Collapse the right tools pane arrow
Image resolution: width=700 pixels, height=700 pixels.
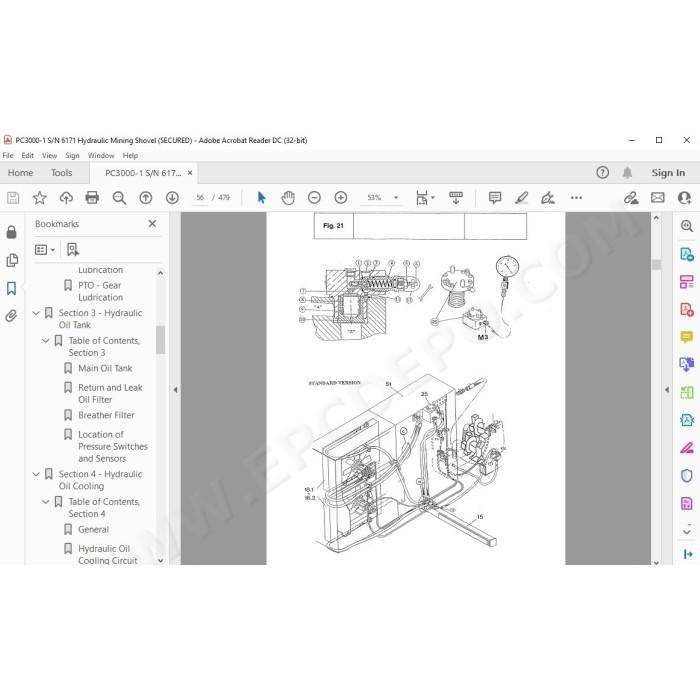pyautogui.click(x=667, y=389)
